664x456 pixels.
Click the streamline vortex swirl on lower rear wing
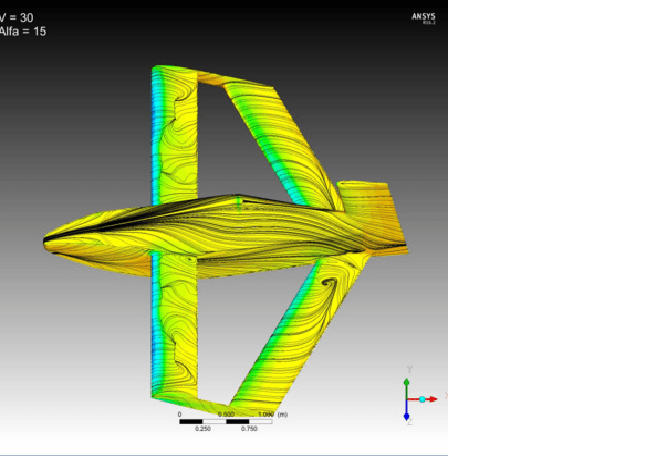click(328, 284)
